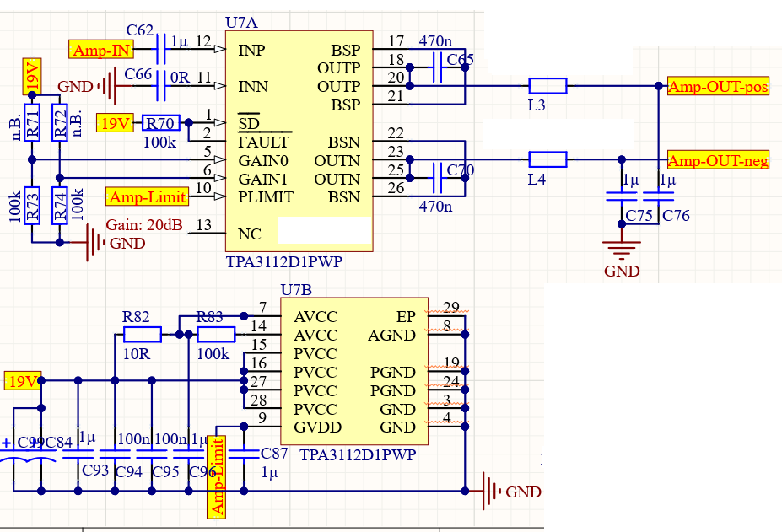Select bootstrap capacitor C65 symbol
Screen dimensions: 782x532
(437, 67)
